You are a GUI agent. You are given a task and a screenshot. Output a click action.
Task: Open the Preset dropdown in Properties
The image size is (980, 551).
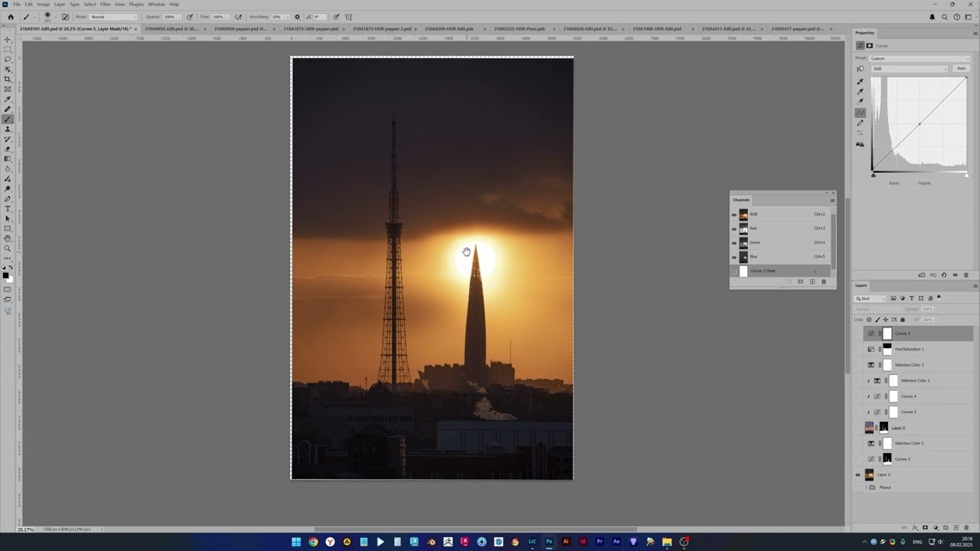tap(918, 58)
